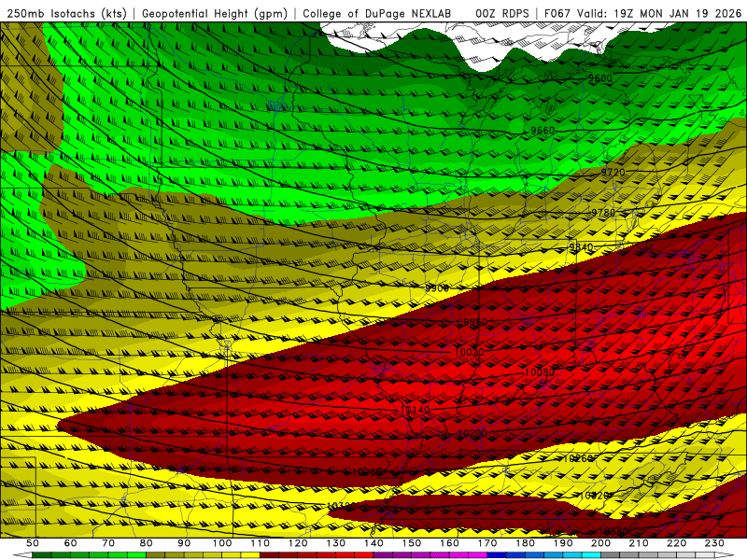Click the 70 knot legend value

108,543
